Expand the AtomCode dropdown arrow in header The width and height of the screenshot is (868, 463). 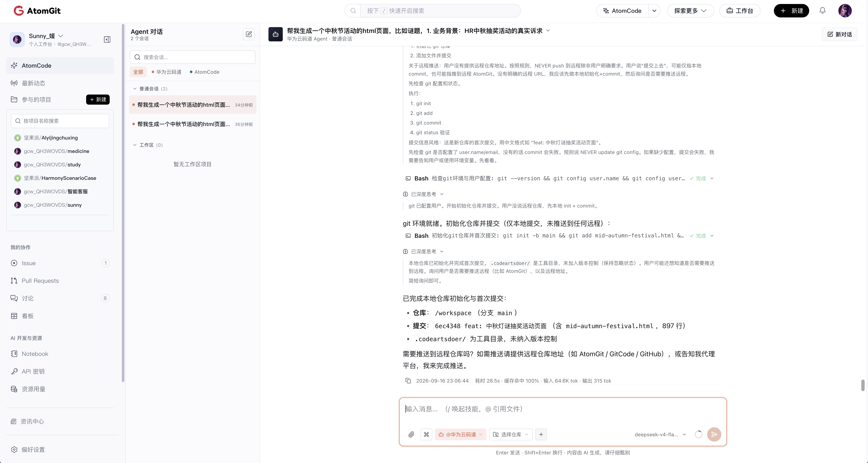tap(654, 11)
